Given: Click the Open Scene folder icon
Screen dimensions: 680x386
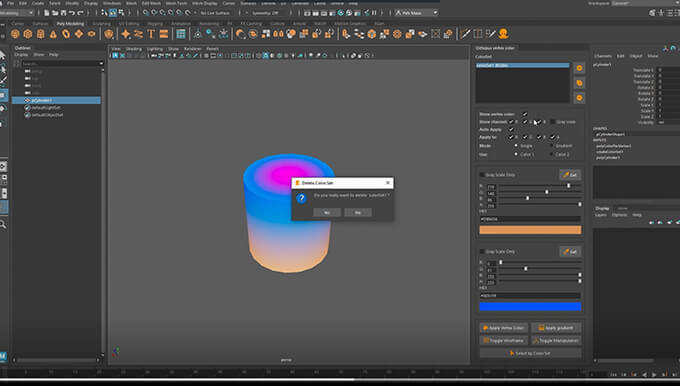Looking at the screenshot, I should pos(55,13).
